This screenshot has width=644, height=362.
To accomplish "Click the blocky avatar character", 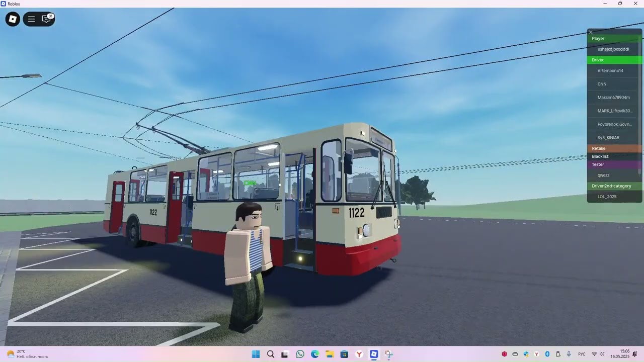I will 249,266.
